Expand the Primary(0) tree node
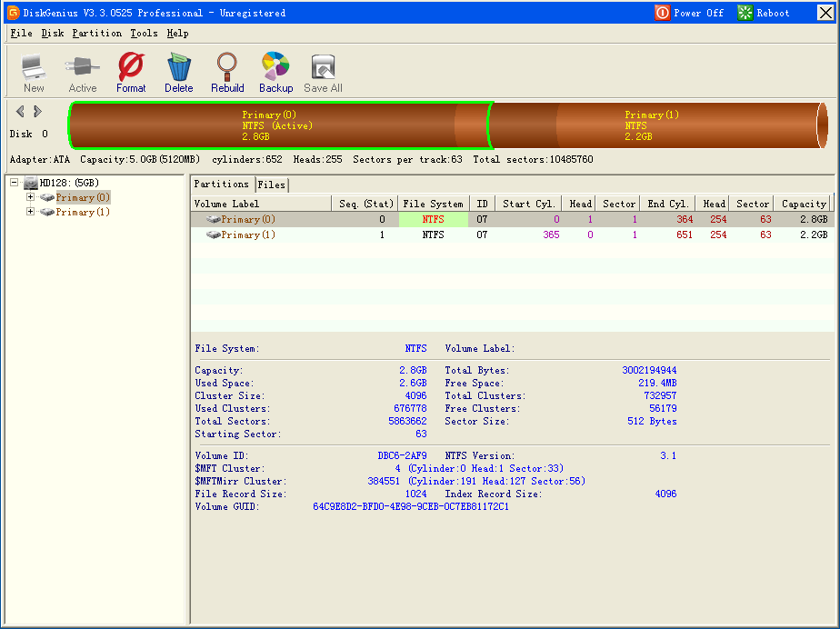 tap(31, 197)
